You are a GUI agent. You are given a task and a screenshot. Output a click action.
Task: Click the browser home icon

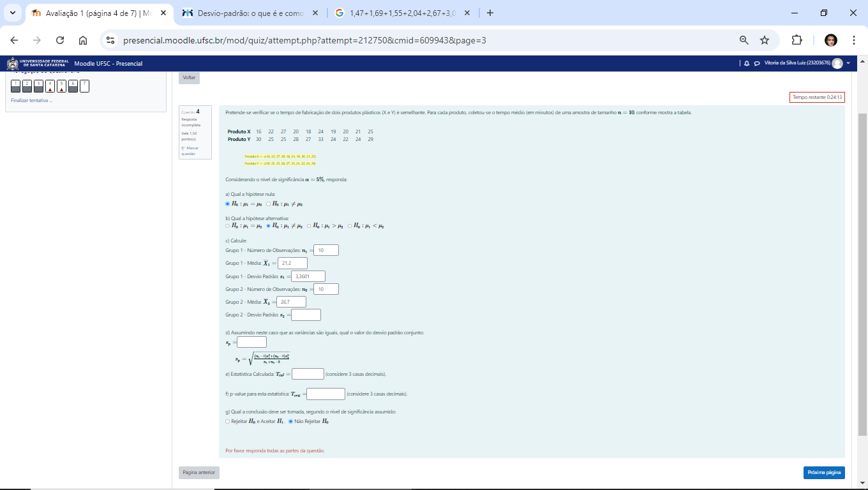point(83,40)
